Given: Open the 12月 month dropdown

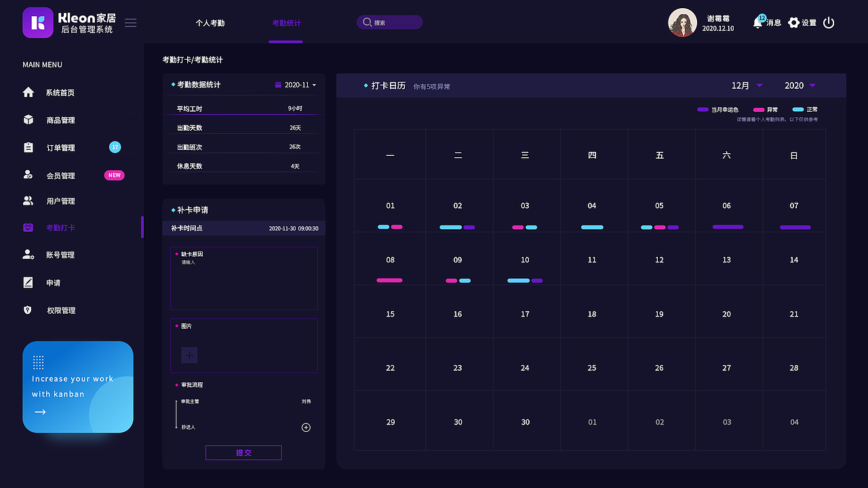Looking at the screenshot, I should (x=747, y=85).
